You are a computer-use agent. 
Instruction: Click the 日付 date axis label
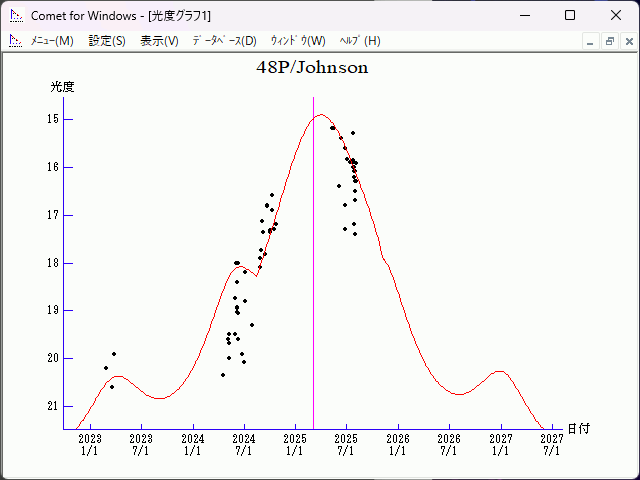click(x=578, y=429)
